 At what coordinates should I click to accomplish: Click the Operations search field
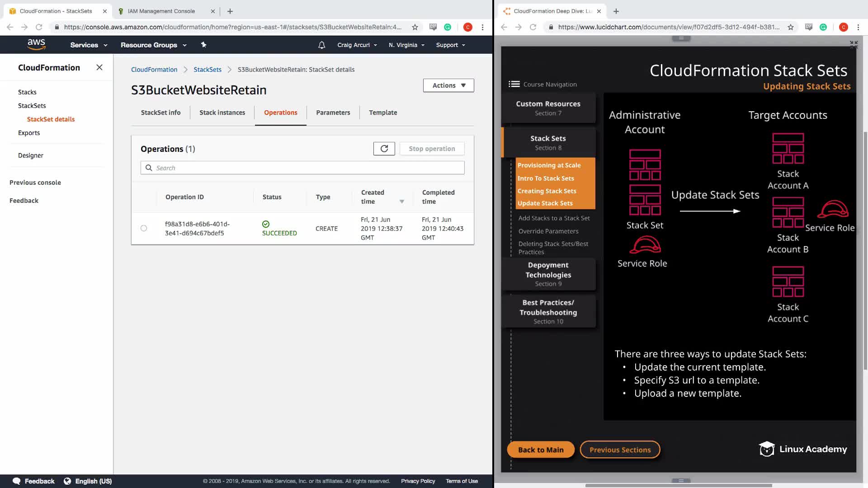tap(302, 168)
